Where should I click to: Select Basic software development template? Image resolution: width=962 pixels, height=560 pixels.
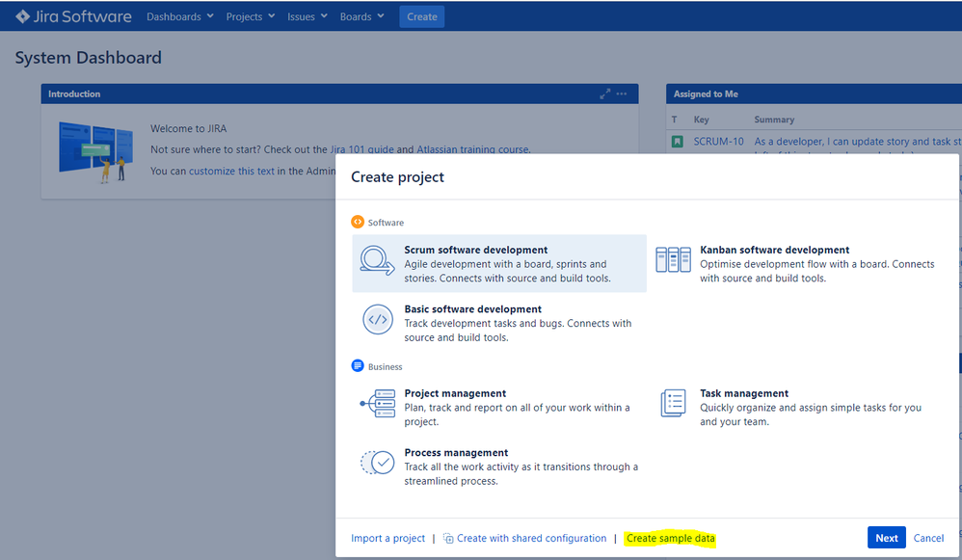pos(498,323)
